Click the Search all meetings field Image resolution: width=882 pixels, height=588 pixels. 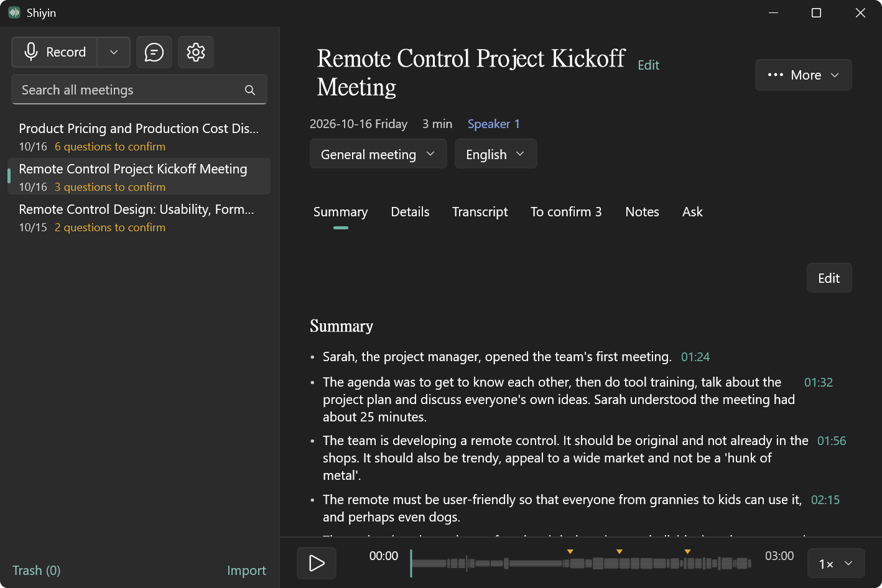pos(139,90)
